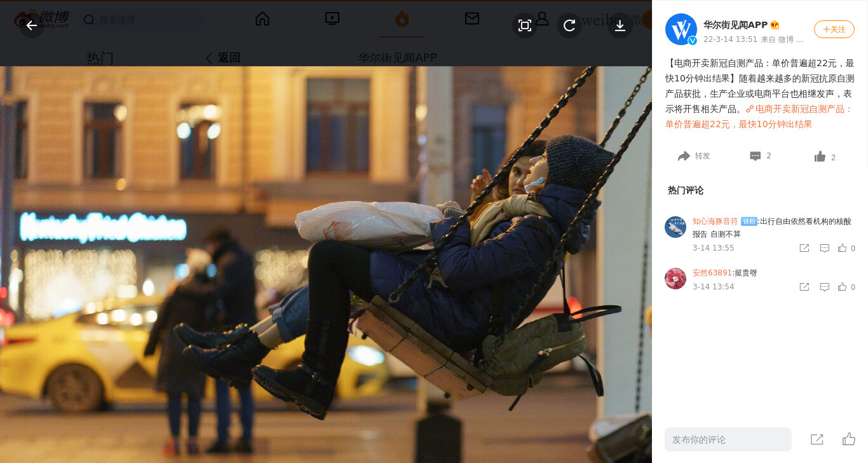The width and height of the screenshot is (868, 463).
Task: Open the messages envelope icon
Action: coord(472,18)
